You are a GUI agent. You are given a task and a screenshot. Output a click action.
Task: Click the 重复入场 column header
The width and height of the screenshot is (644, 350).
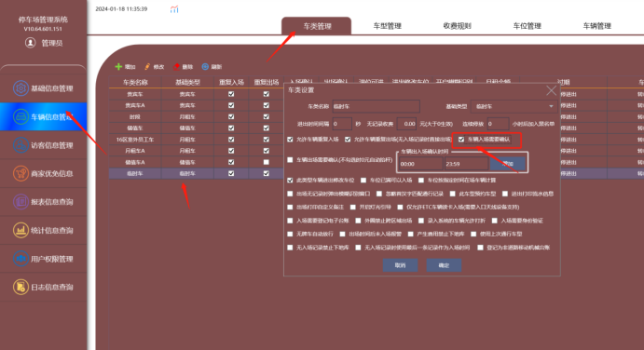tap(231, 82)
